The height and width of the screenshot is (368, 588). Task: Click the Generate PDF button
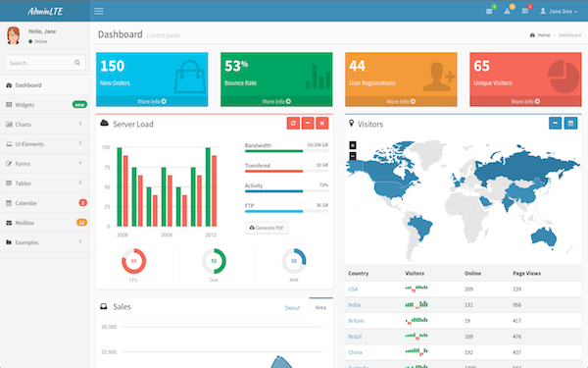[x=267, y=228]
